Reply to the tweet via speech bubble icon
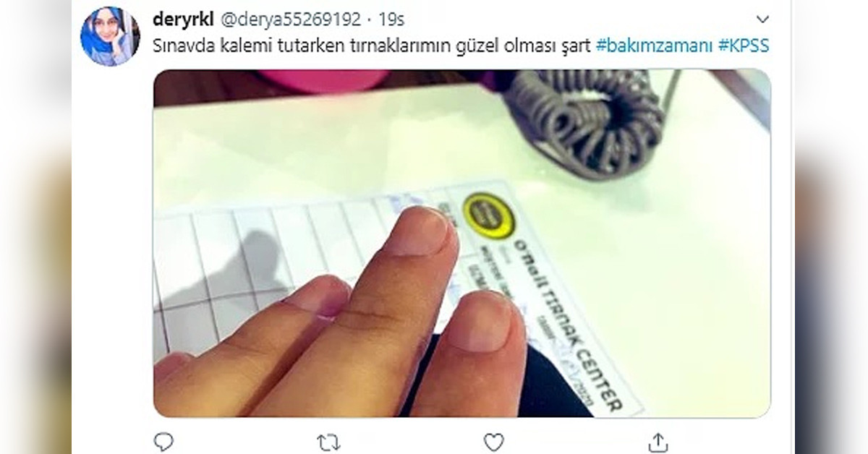The width and height of the screenshot is (868, 454). (x=163, y=442)
